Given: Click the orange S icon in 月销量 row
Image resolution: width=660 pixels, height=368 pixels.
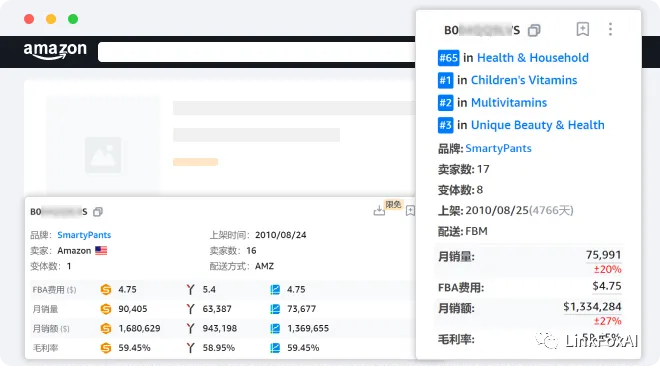Looking at the screenshot, I should [106, 309].
